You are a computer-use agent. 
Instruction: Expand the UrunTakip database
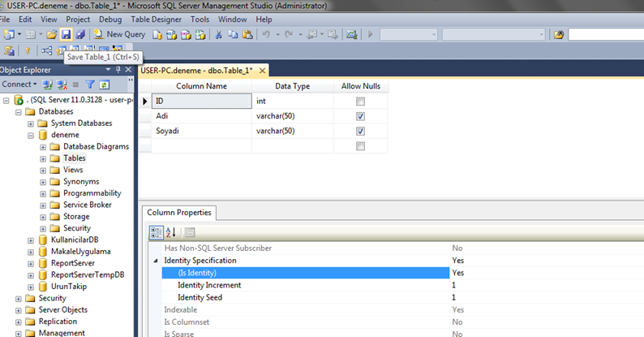click(x=31, y=287)
